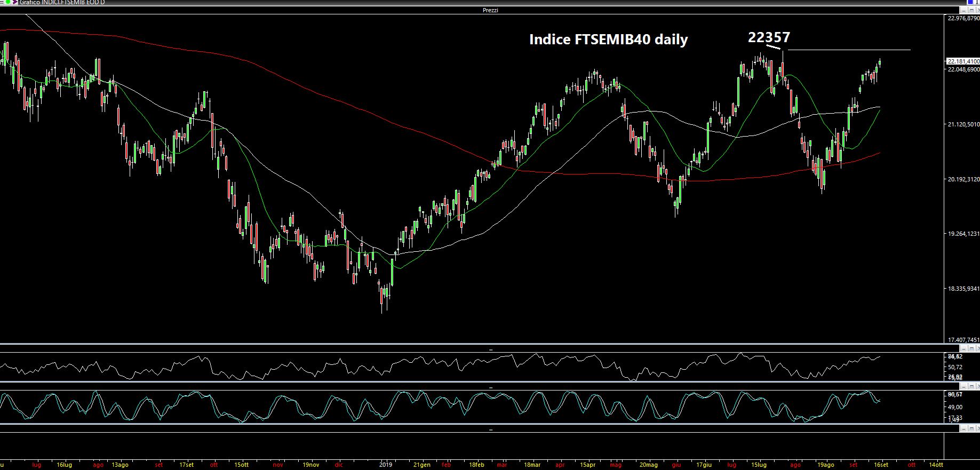Click the 21.120,5010 price scale label

click(x=963, y=124)
